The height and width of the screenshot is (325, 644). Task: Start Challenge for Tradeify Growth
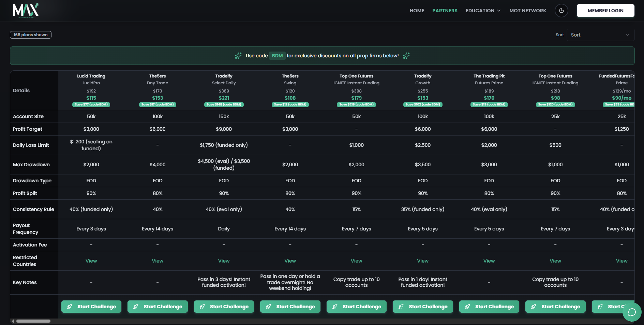423,307
